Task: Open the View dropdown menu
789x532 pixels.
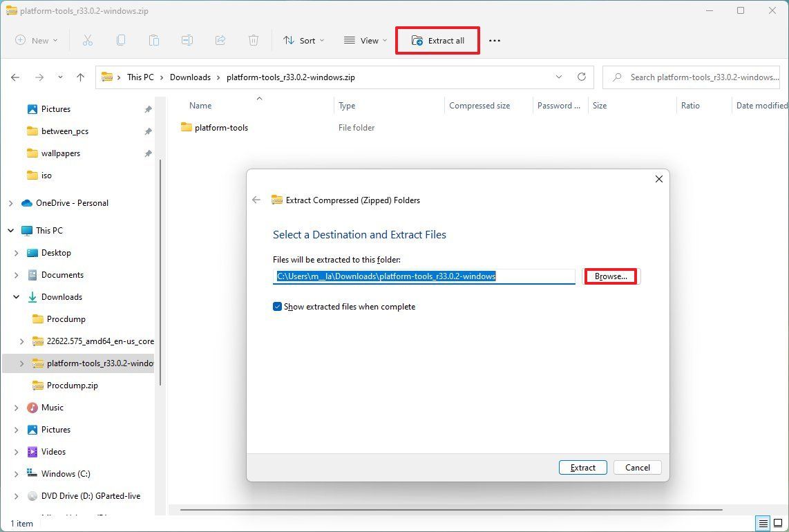Action: coord(365,40)
